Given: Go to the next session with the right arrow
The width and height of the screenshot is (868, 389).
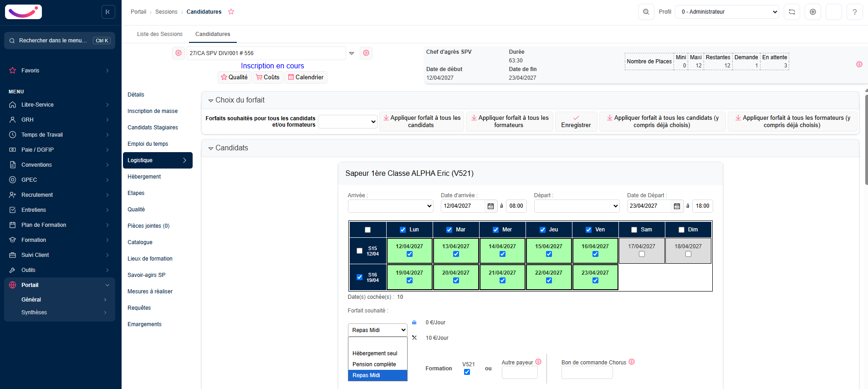Looking at the screenshot, I should point(366,53).
